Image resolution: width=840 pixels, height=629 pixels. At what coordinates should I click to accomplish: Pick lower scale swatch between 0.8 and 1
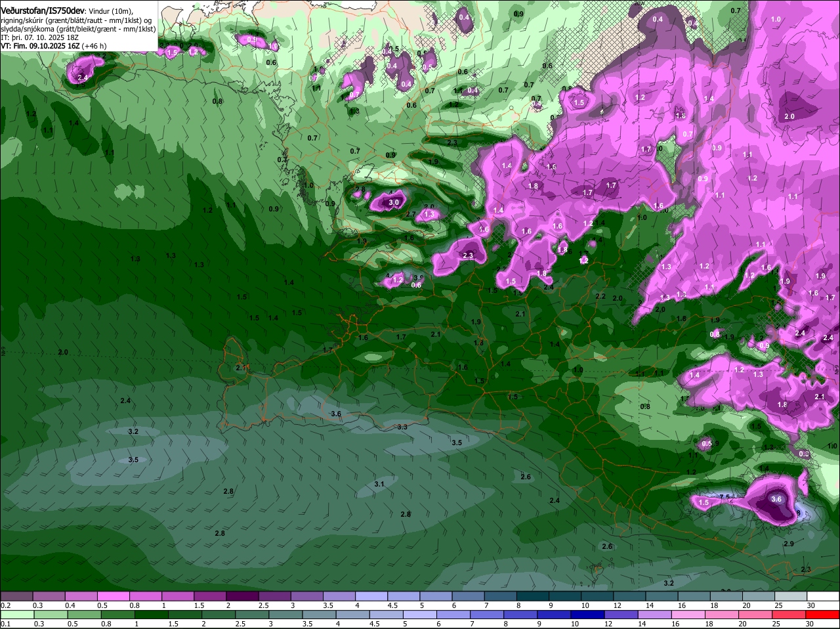(117, 614)
